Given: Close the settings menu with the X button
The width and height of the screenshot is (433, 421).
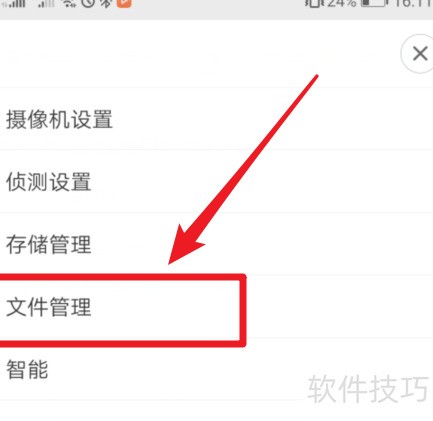Looking at the screenshot, I should (x=420, y=53).
